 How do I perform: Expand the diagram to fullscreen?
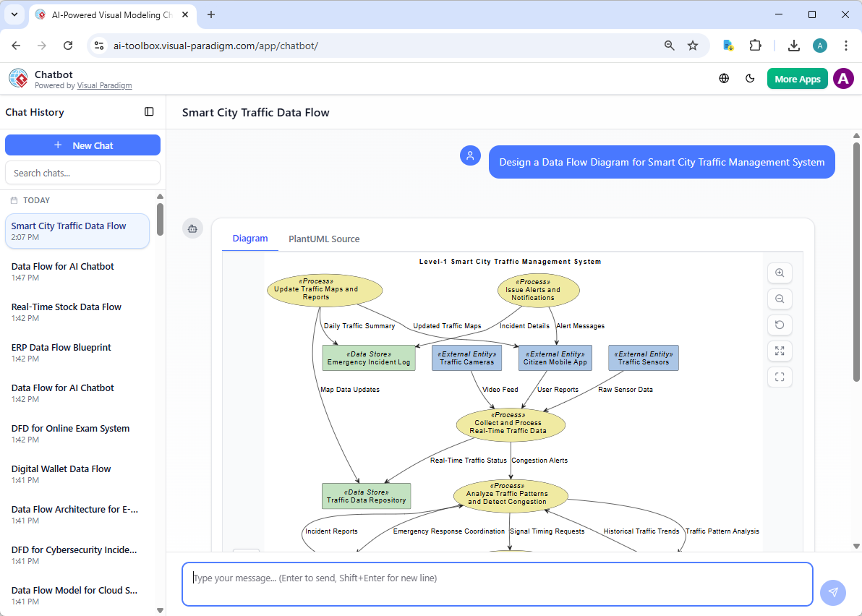coord(780,351)
